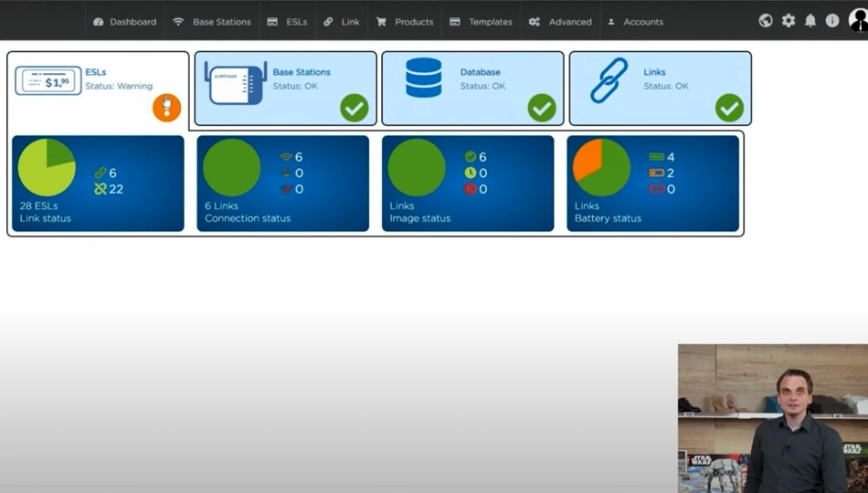Click the Dashboard gauge icon
The width and height of the screenshot is (868, 493).
tap(99, 22)
